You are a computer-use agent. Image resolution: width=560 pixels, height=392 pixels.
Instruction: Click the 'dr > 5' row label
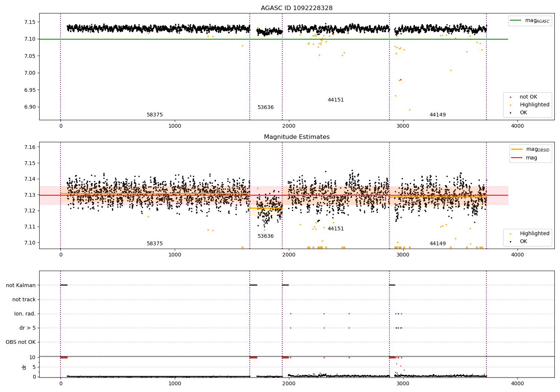tap(28, 328)
